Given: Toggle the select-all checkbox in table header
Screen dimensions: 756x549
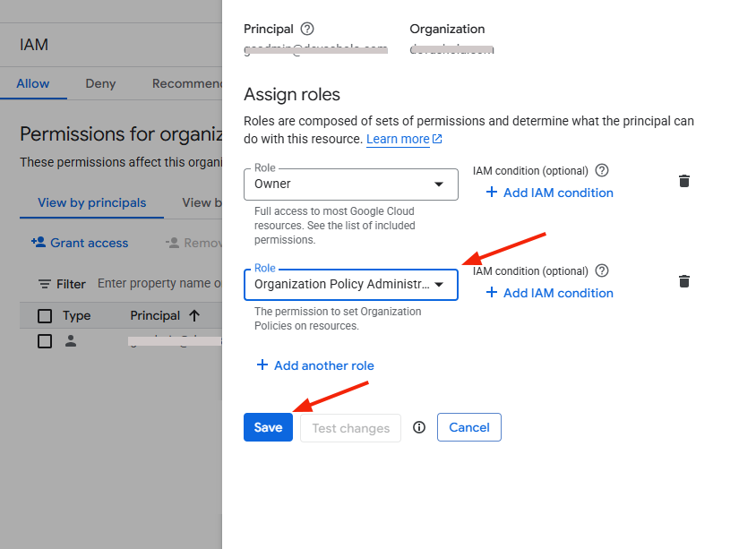Looking at the screenshot, I should click(x=45, y=315).
